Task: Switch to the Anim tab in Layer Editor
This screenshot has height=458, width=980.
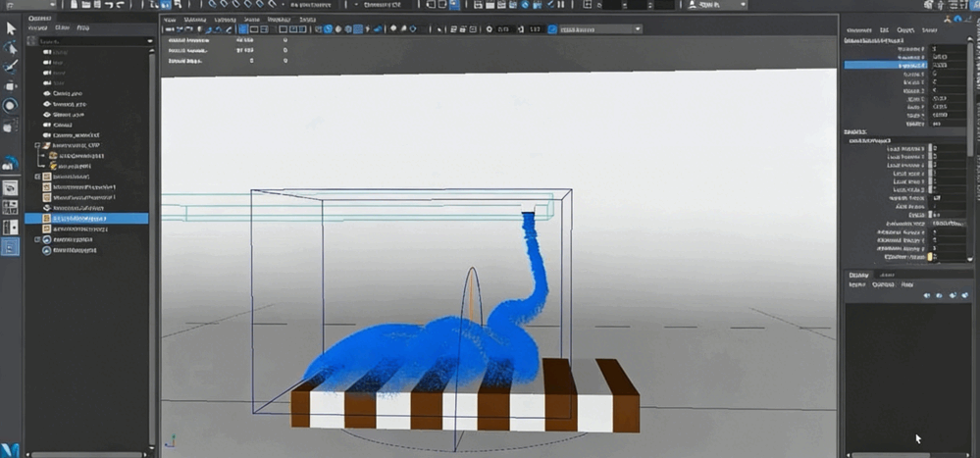Action: [x=887, y=275]
